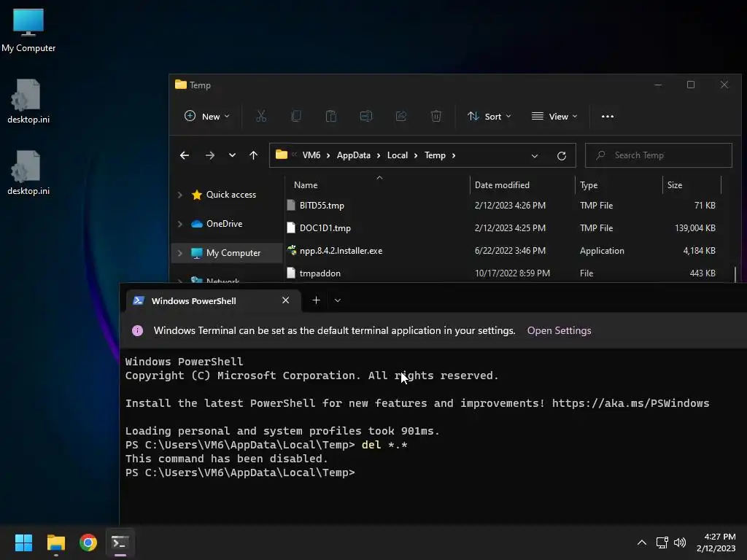Go back with the left arrow in Explorer
This screenshot has height=560, width=747.
click(185, 155)
